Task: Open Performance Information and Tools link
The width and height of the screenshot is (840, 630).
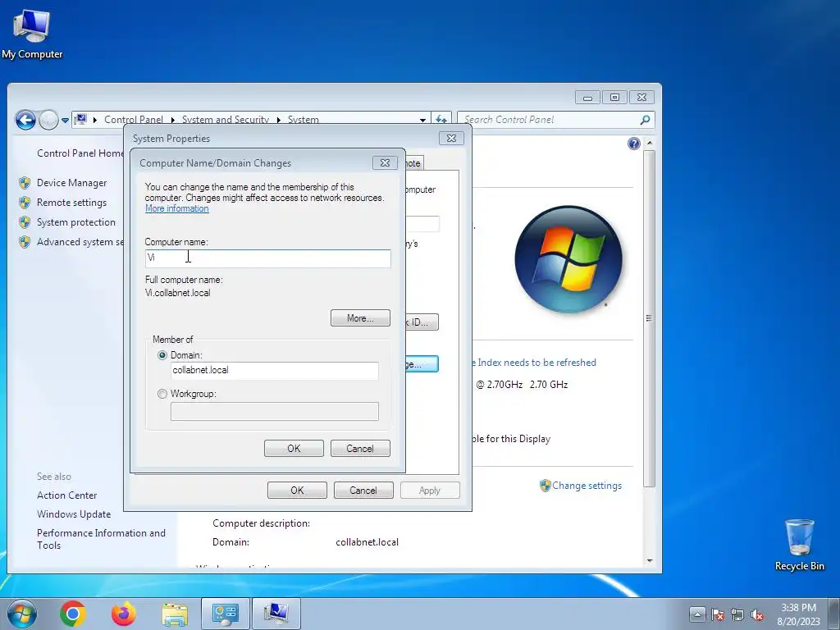Action: pyautogui.click(x=101, y=539)
